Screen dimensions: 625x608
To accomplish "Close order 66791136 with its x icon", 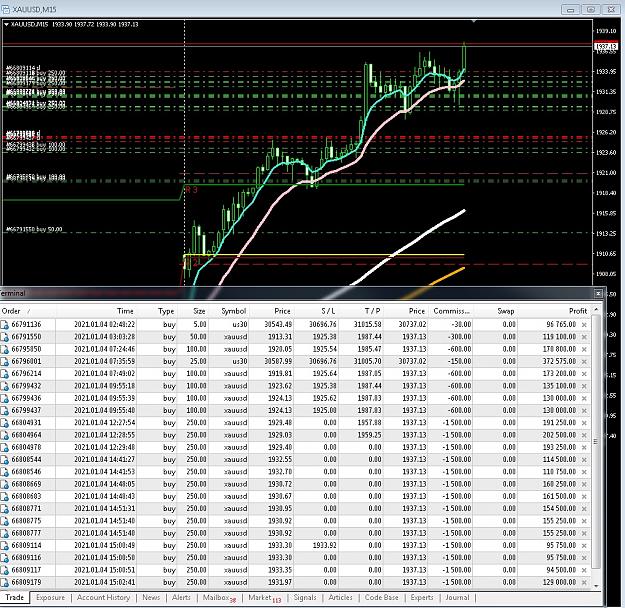I will tap(584, 325).
